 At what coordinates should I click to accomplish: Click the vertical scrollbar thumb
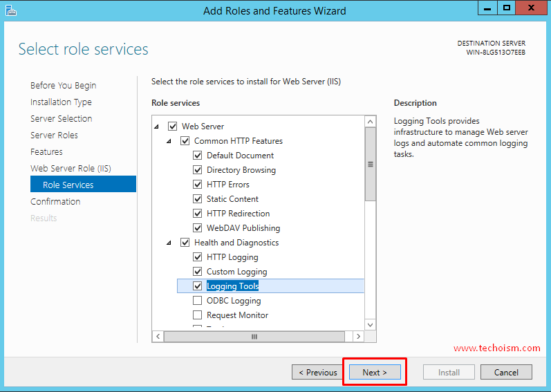(371, 165)
